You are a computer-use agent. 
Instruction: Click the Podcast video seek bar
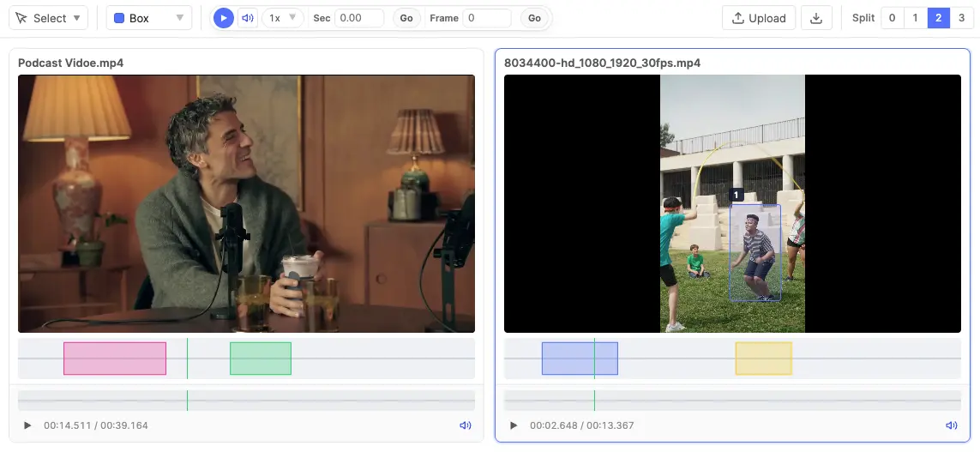[246, 401]
